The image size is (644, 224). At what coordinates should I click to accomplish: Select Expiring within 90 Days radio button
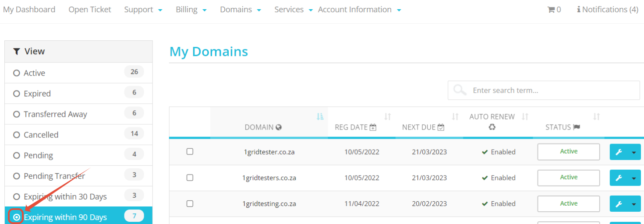point(17,217)
